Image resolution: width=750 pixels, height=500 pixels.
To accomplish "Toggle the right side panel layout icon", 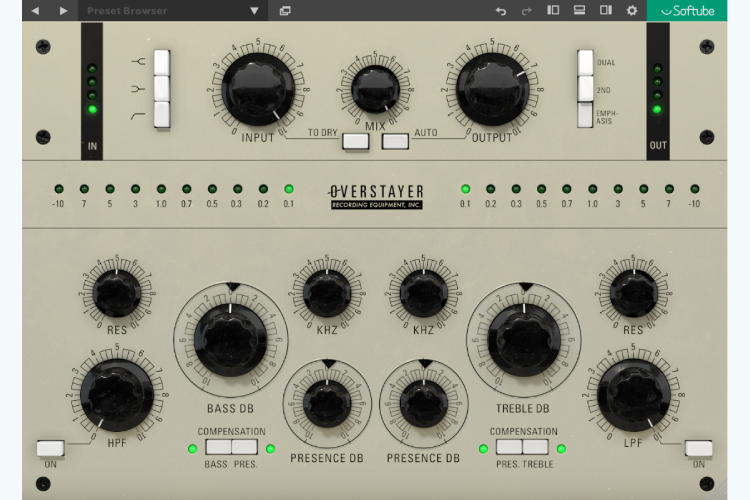I will click(606, 10).
